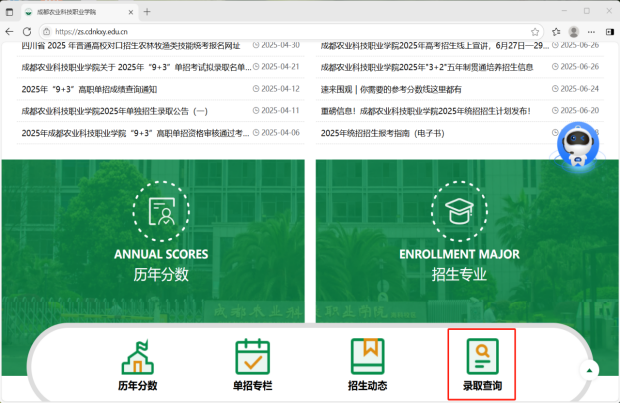
Task: Bookmark page with the star icon
Action: [x=535, y=32]
